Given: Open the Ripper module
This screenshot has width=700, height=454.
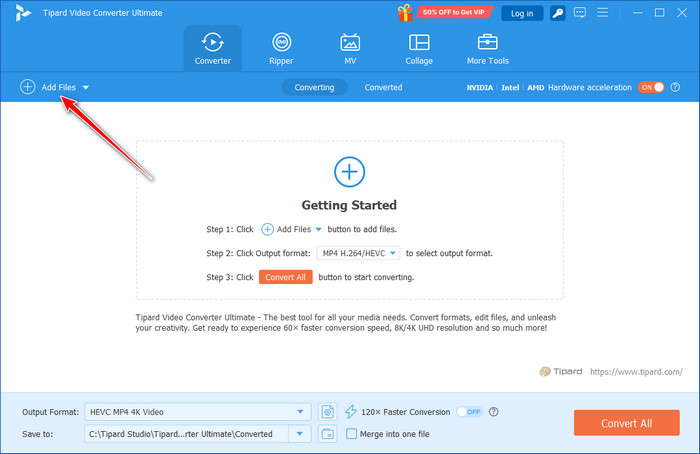Looking at the screenshot, I should (x=281, y=48).
